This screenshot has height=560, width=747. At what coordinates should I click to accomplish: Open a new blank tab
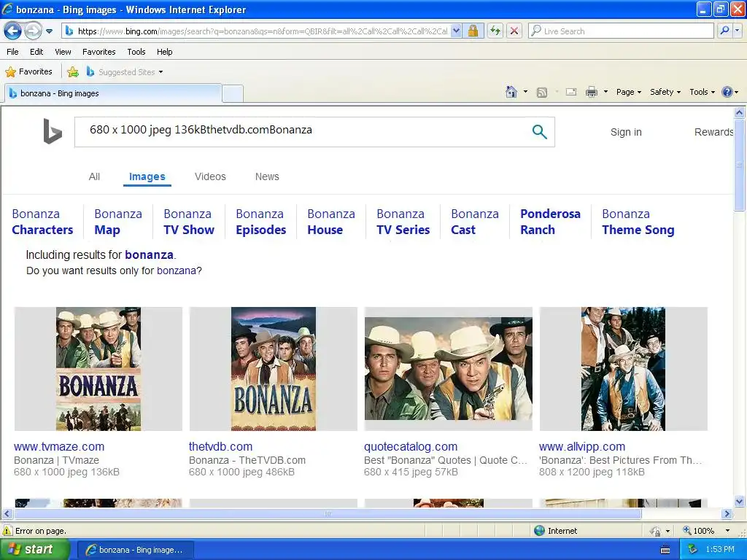point(233,93)
